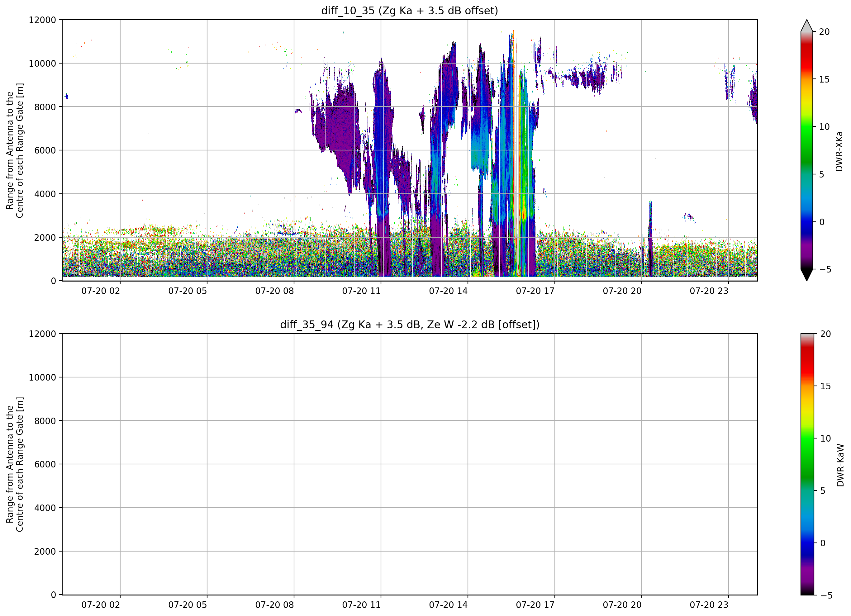Image resolution: width=851 pixels, height=616 pixels.
Task: Click "07-20 05" tick under the bottom plot
Action: click(188, 605)
